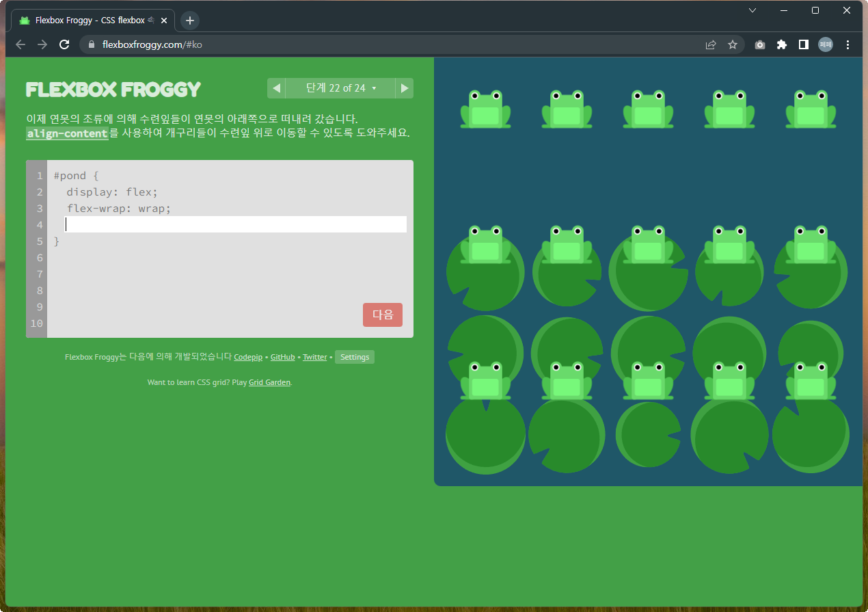
Task: Click the Flexbox Froggy logo
Action: point(113,90)
